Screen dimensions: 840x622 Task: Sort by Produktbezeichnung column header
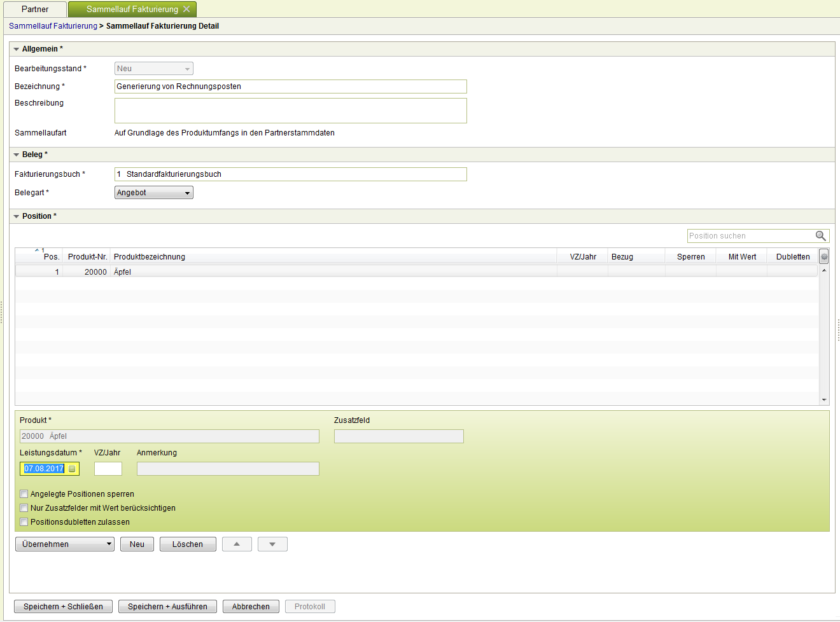tap(150, 257)
